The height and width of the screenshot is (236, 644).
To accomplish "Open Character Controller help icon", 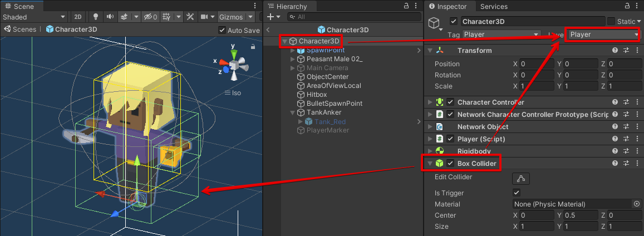I will [615, 102].
